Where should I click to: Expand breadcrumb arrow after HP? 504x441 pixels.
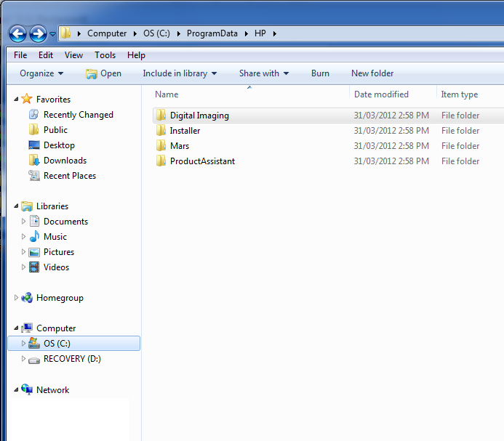coord(275,33)
